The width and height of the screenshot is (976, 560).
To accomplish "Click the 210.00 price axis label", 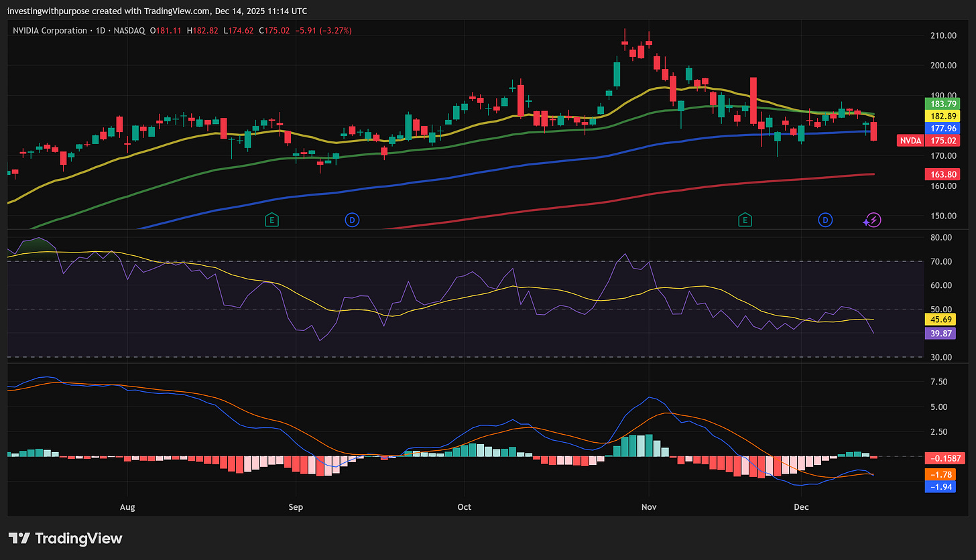I will coord(944,36).
